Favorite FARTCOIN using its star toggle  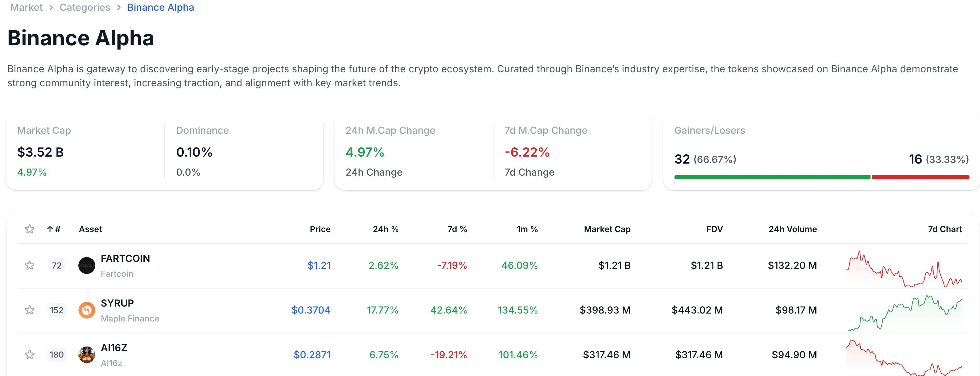(29, 265)
